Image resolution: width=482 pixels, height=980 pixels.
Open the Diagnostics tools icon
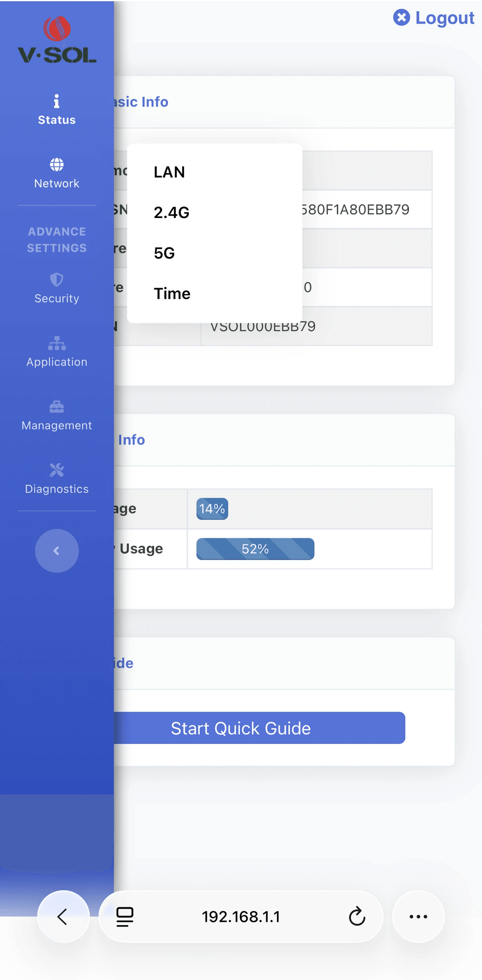(57, 470)
